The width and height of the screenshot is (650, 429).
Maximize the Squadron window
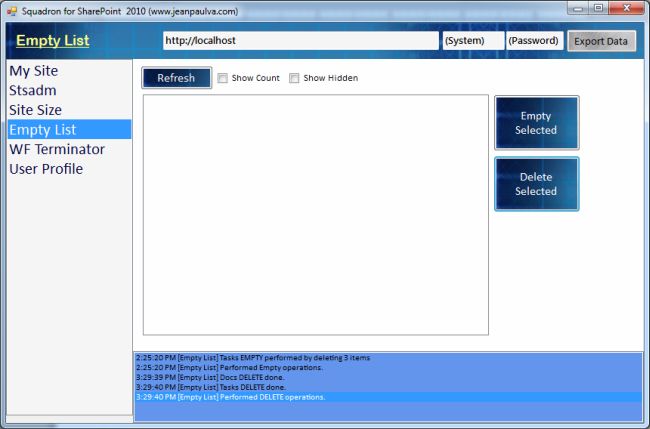pos(598,8)
